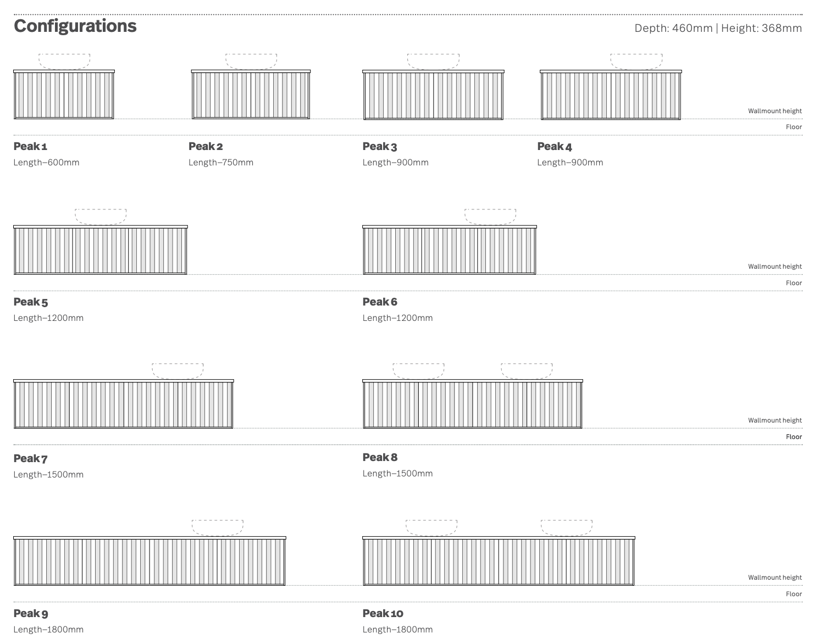The height and width of the screenshot is (644, 819).
Task: Select the Peak 5 vanity diagram
Action: (x=101, y=250)
